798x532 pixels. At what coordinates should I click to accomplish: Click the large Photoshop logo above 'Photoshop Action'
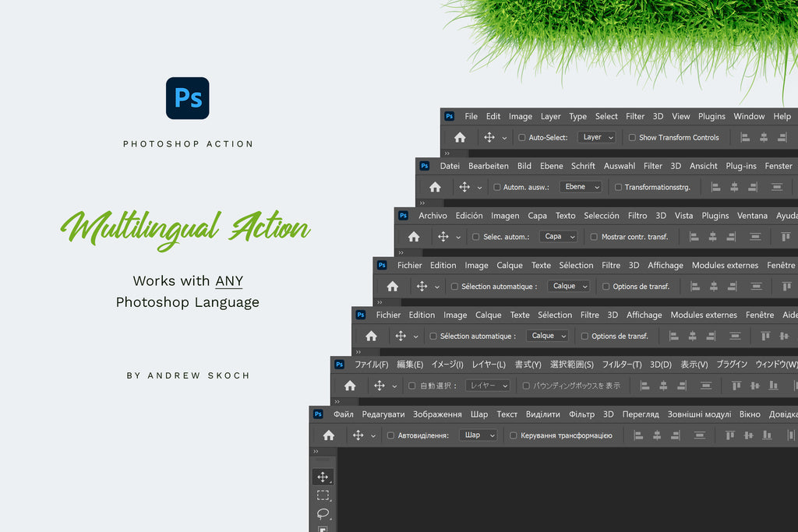(188, 98)
